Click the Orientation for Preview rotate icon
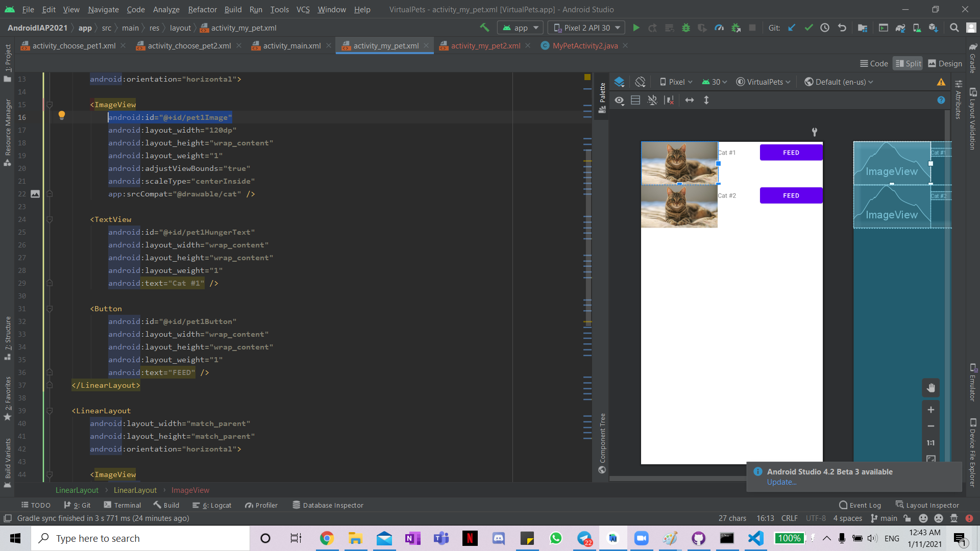Viewport: 980px width, 551px height. (640, 82)
